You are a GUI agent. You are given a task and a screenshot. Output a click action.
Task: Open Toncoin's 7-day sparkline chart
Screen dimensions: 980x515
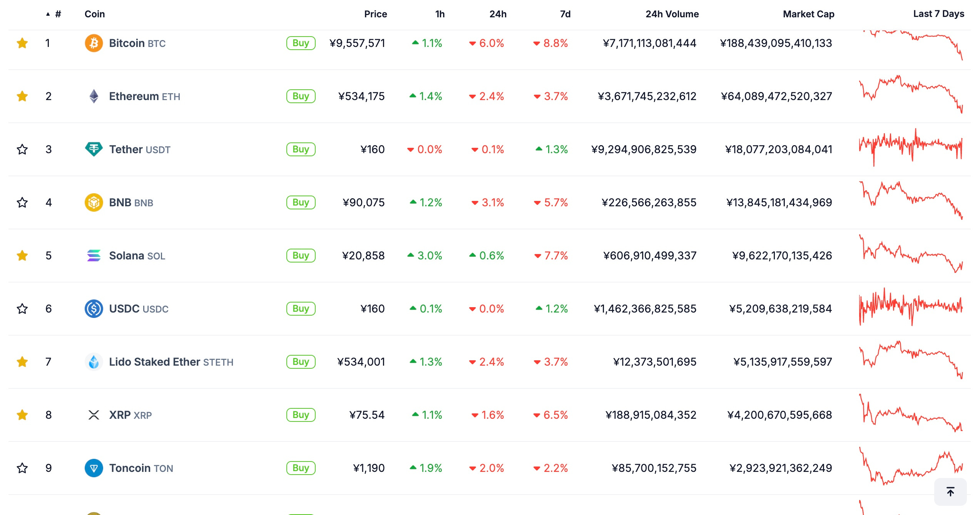pyautogui.click(x=911, y=466)
